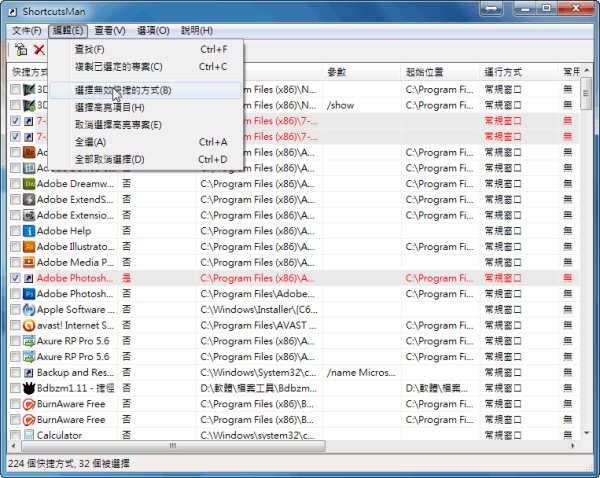Tick the Calculator row checkbox
Viewport: 600px width, 478px height.
click(15, 435)
